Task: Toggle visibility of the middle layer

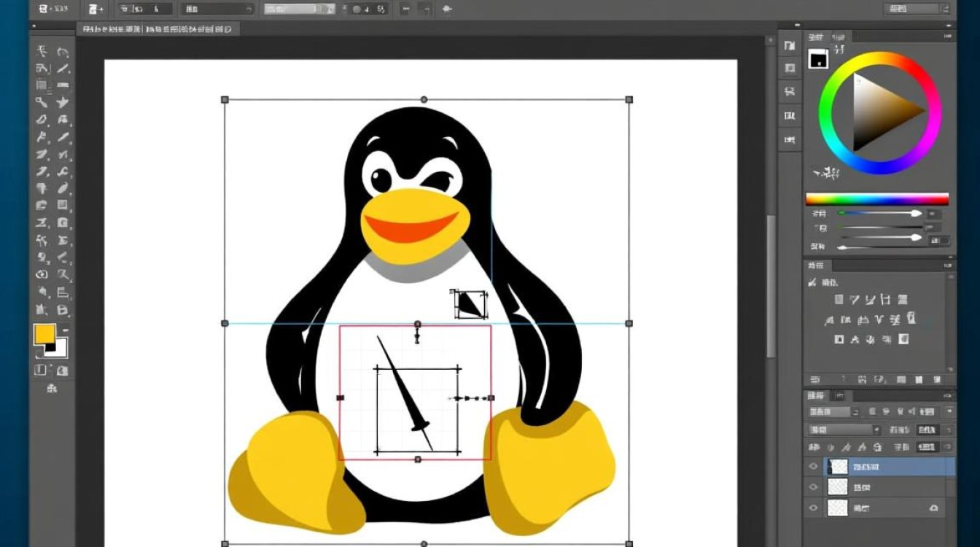Action: (812, 487)
